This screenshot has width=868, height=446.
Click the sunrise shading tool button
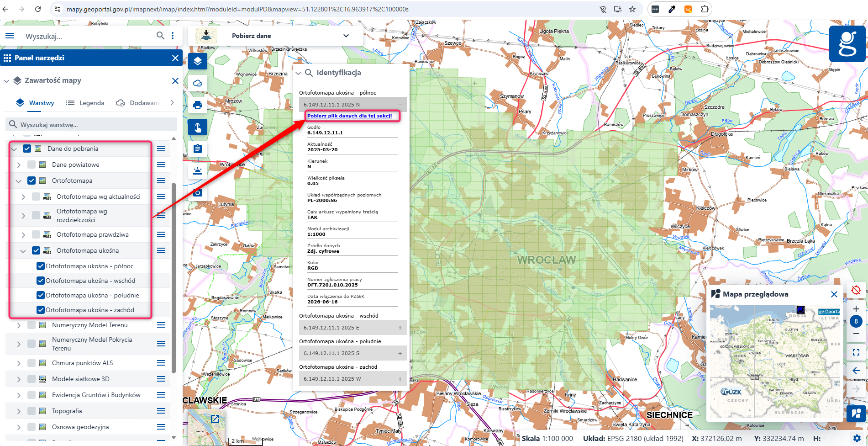[x=198, y=171]
